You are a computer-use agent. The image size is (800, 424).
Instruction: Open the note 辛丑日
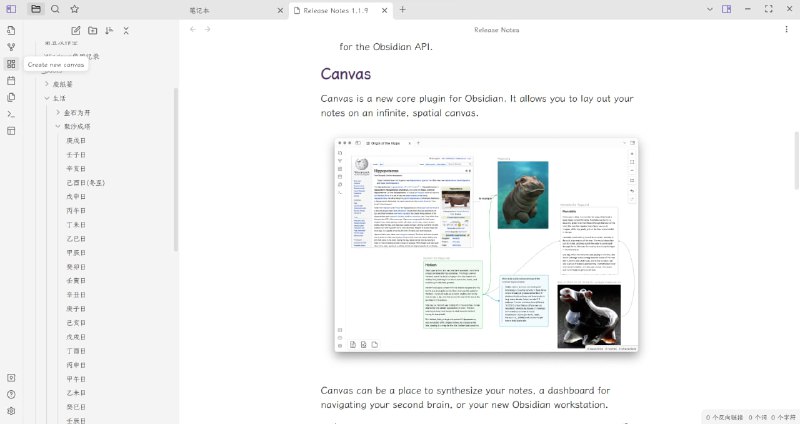(76, 295)
